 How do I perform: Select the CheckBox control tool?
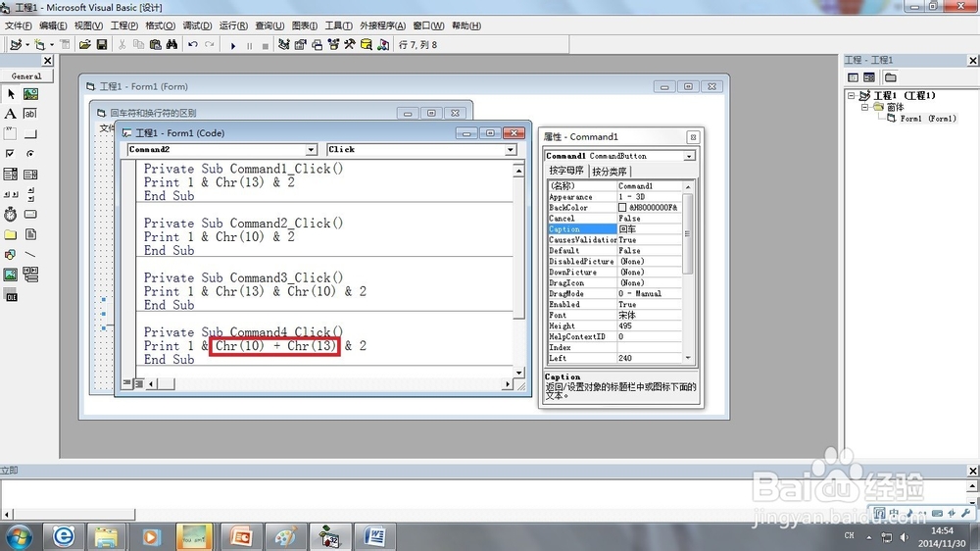coord(11,154)
